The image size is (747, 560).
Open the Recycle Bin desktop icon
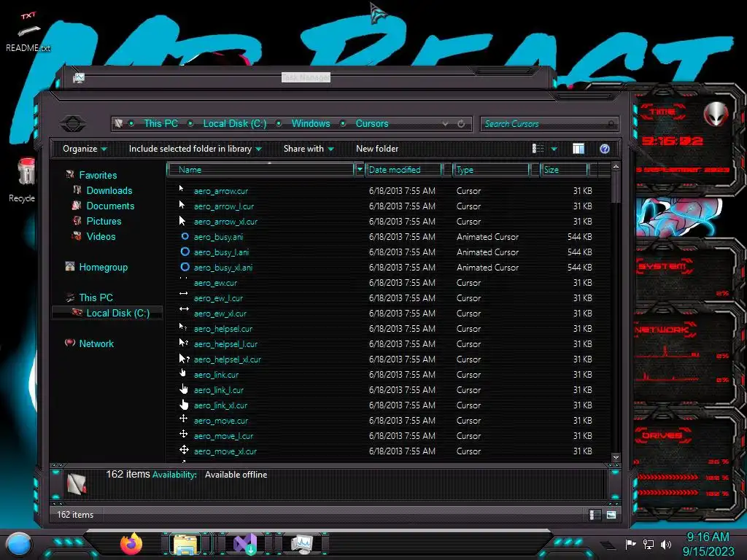[24, 180]
